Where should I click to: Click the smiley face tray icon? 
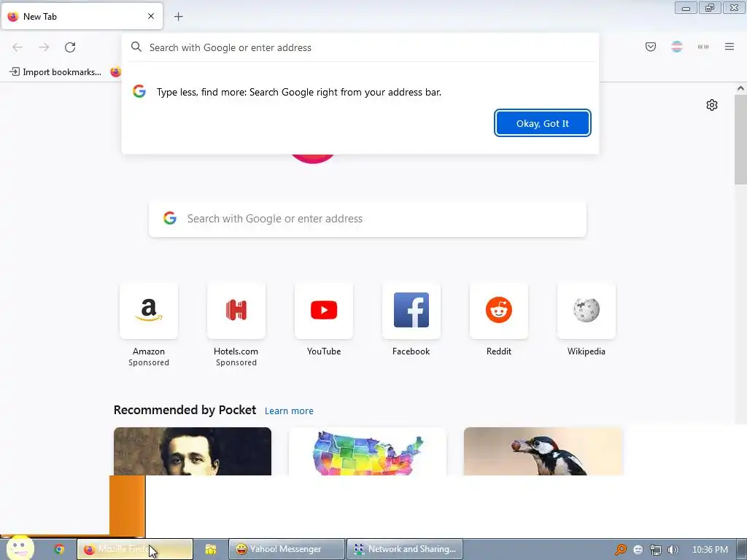(x=638, y=550)
